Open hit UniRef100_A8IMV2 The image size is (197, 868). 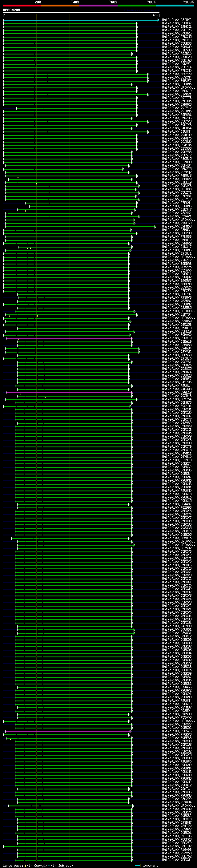[x=177, y=20]
